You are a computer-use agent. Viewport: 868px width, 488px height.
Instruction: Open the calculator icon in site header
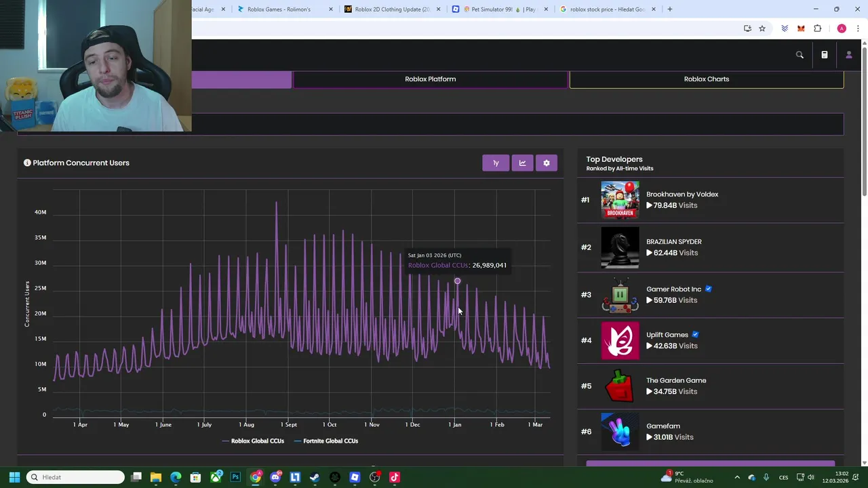pos(825,55)
